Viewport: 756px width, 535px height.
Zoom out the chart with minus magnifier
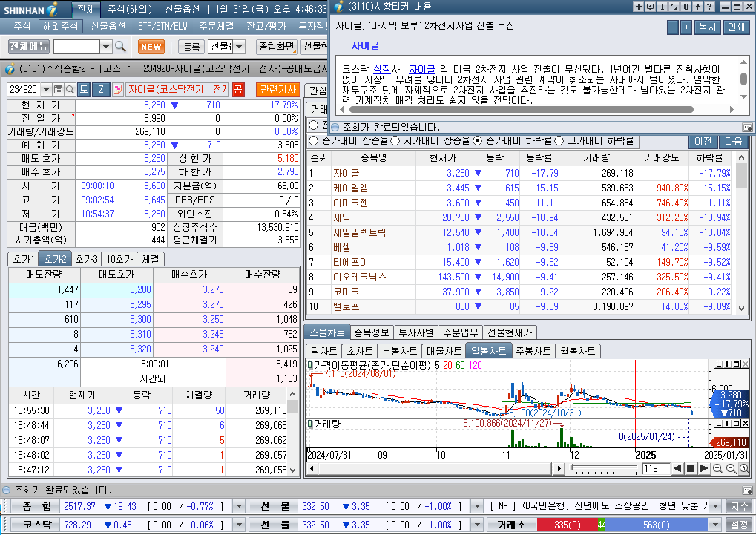click(731, 468)
